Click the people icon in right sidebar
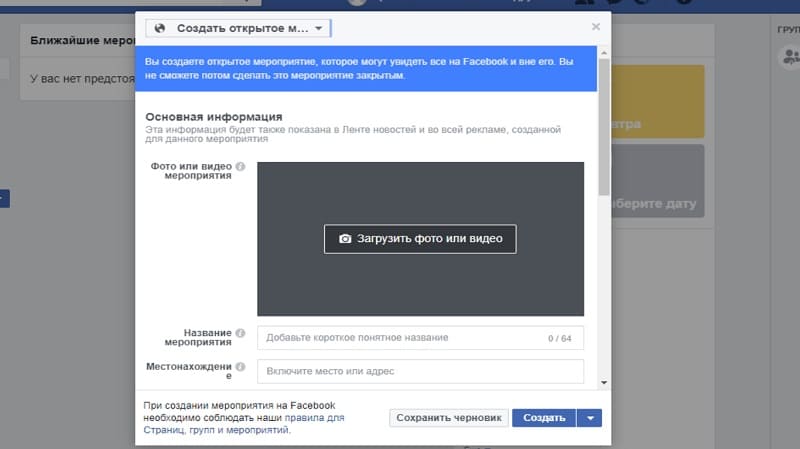The width and height of the screenshot is (800, 449). tap(791, 57)
